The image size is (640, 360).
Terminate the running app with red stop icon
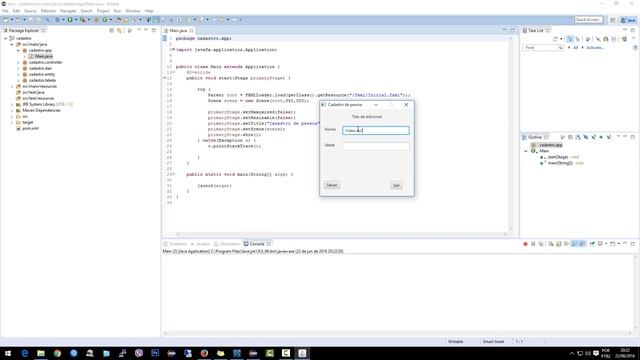pos(525,244)
